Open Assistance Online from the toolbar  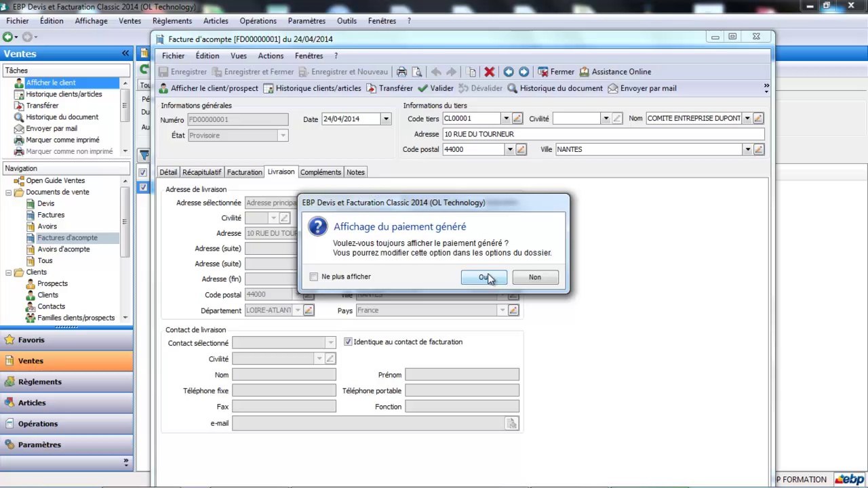614,72
